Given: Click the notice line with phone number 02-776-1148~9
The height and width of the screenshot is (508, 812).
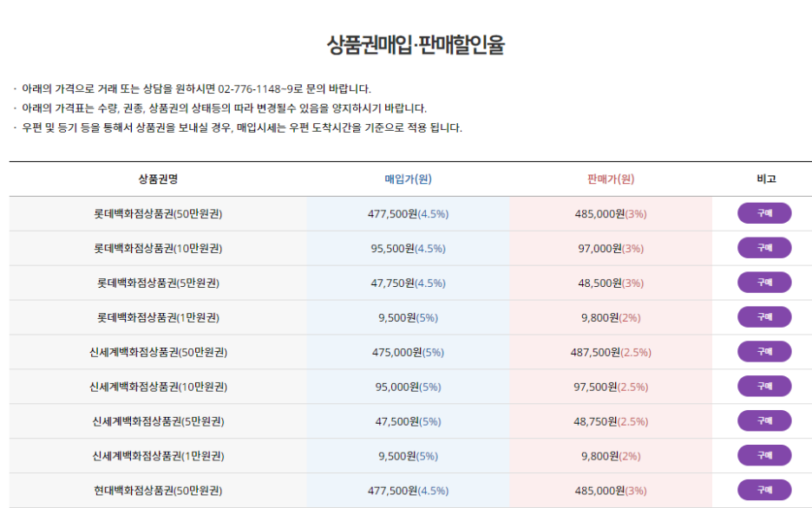Looking at the screenshot, I should pos(196,89).
